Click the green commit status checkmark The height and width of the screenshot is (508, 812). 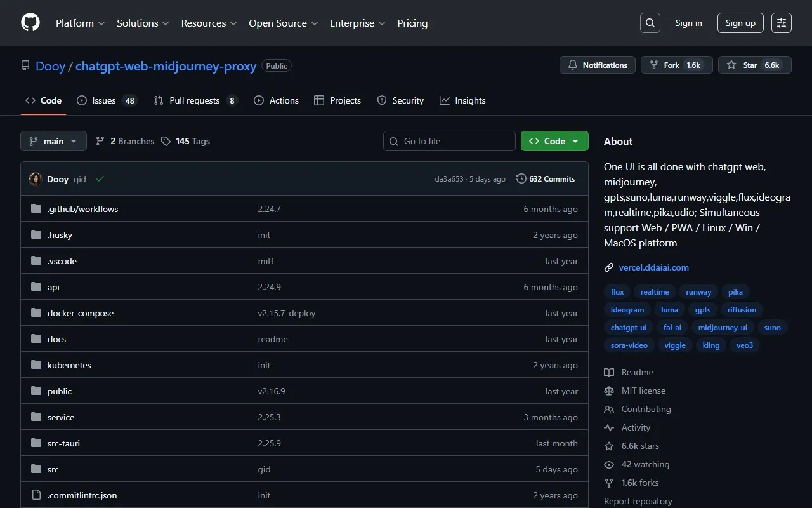coord(100,179)
